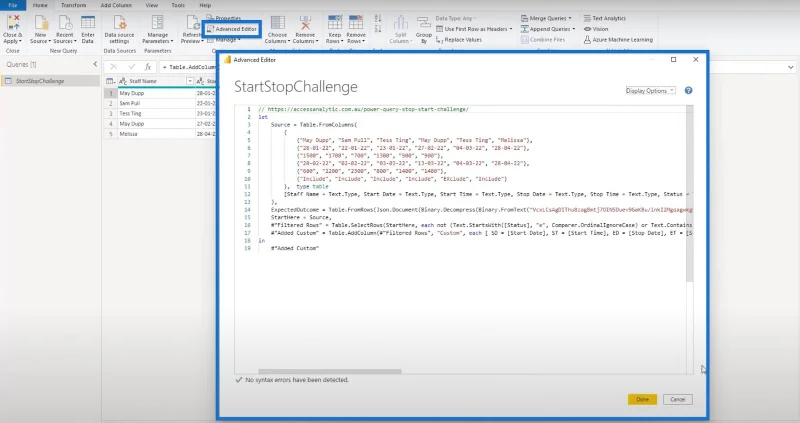Viewport: 800px width, 423px height.
Task: Open the File tab
Action: [x=13, y=5]
